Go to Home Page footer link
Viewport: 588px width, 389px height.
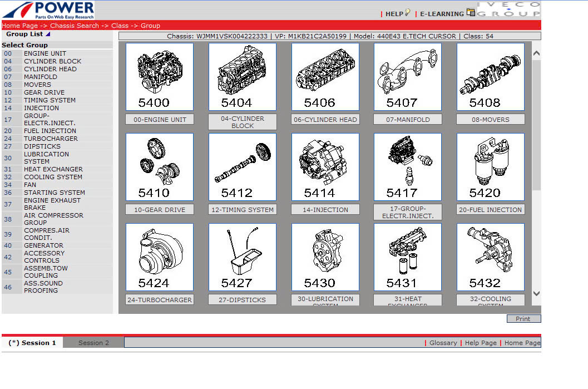pyautogui.click(x=522, y=342)
